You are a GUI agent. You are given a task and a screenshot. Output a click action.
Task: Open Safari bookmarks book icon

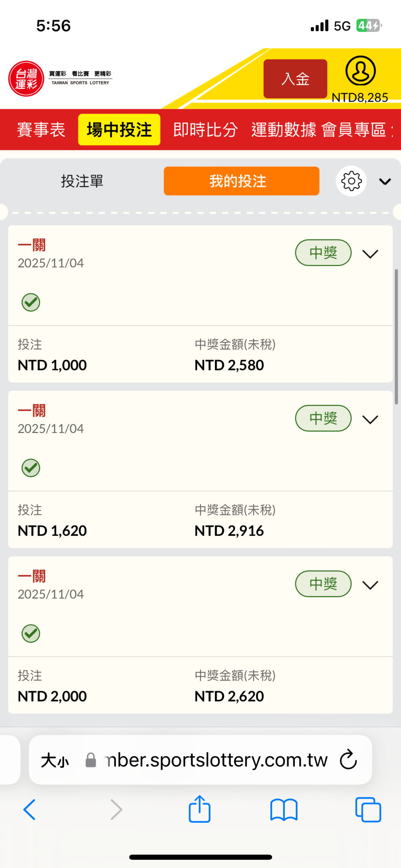[284, 810]
